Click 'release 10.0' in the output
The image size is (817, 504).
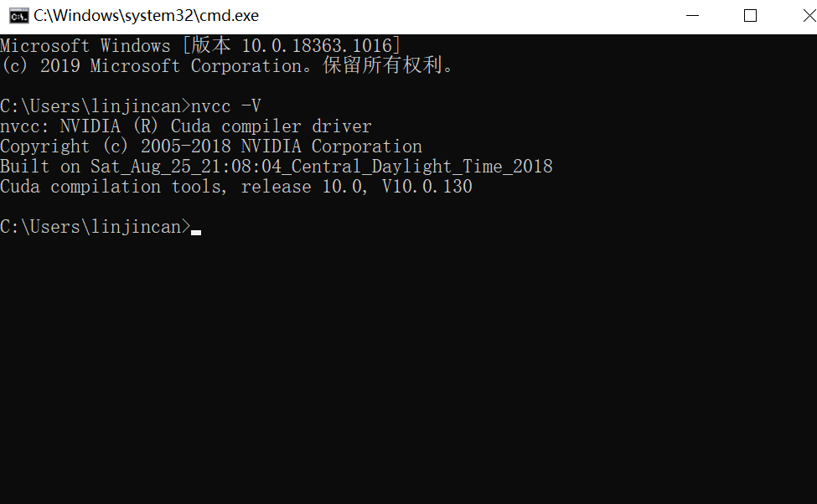click(x=302, y=187)
